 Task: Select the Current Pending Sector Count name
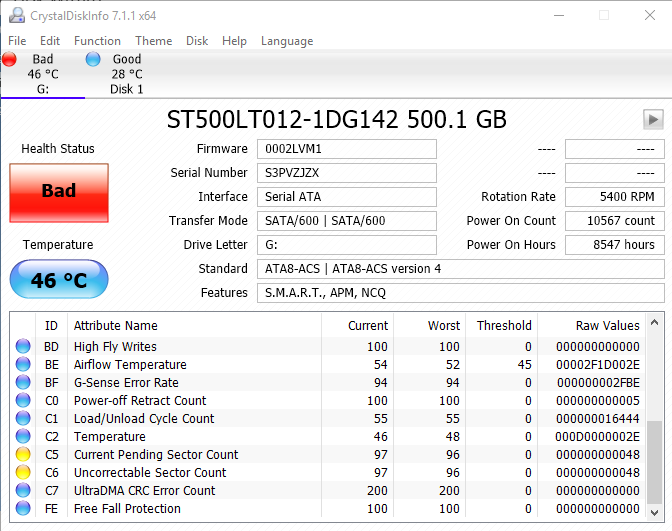click(156, 454)
